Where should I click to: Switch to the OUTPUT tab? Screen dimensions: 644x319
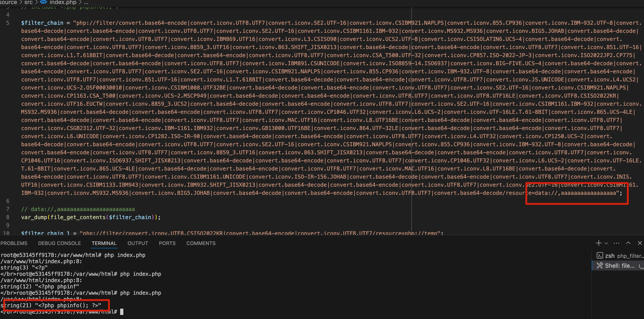(x=137, y=243)
